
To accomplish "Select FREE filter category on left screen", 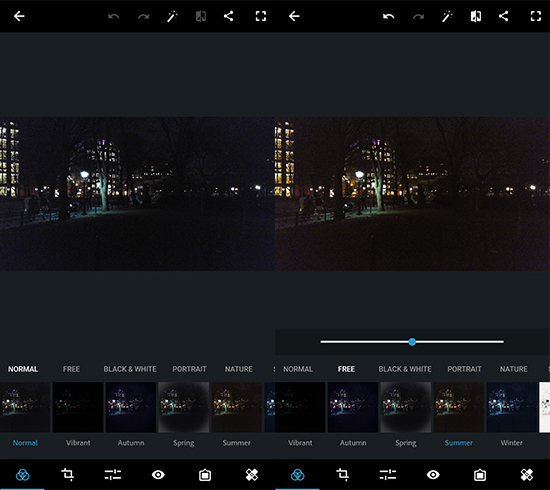I will 71,369.
